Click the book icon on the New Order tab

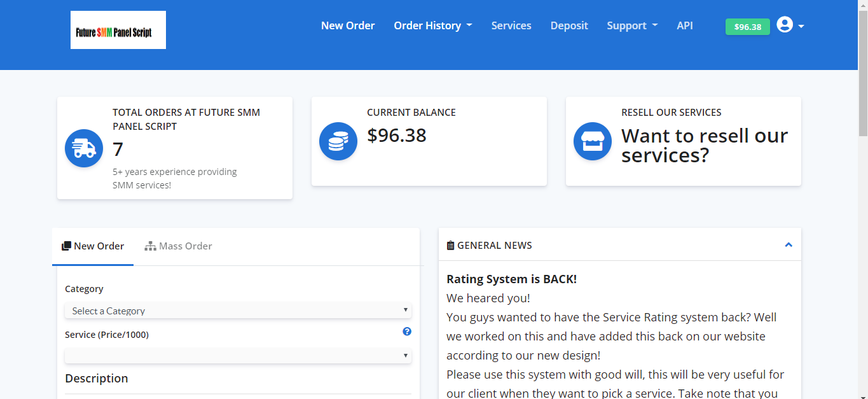coord(65,246)
